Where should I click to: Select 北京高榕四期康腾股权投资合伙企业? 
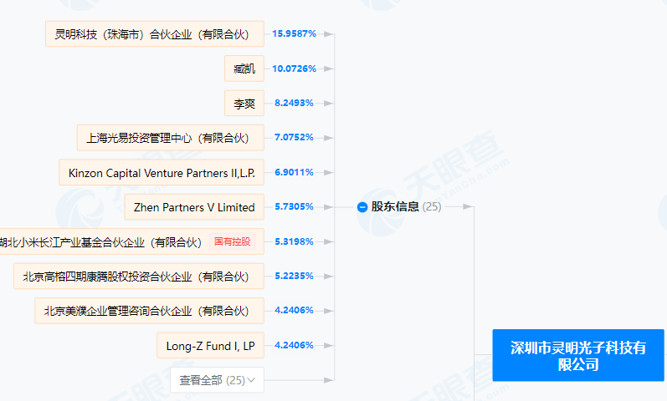pos(139,276)
